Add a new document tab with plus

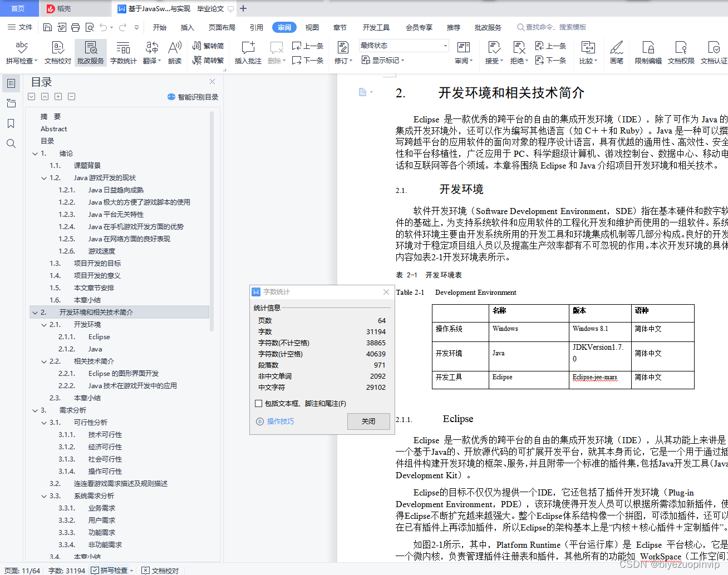point(243,8)
